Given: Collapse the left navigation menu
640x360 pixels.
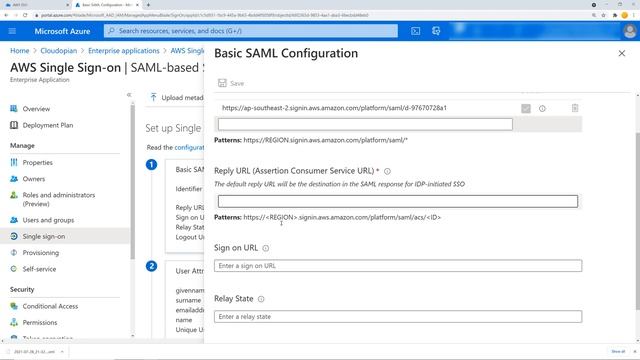Looking at the screenshot, I should coord(129,95).
